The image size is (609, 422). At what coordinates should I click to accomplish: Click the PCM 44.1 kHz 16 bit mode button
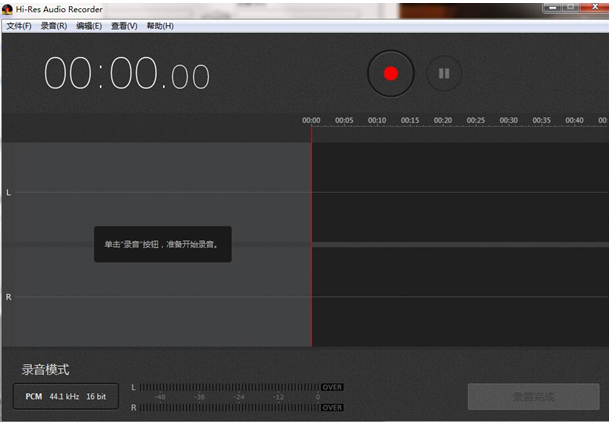click(66, 396)
